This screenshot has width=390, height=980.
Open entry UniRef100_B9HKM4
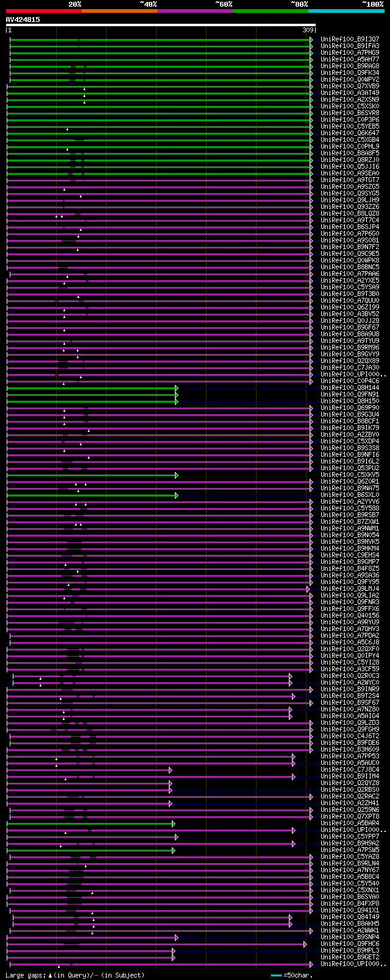[350, 549]
